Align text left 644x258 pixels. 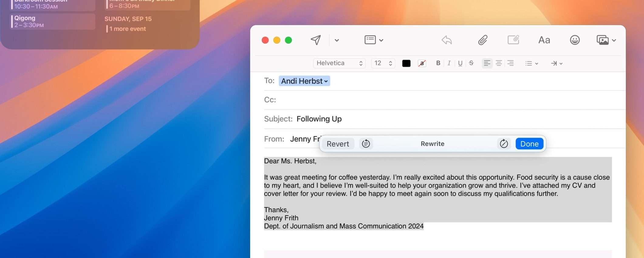(487, 63)
